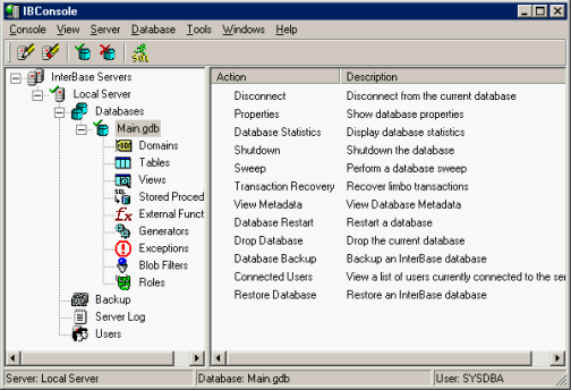Select the Connected Users action
This screenshot has width=572, height=391.
click(273, 277)
